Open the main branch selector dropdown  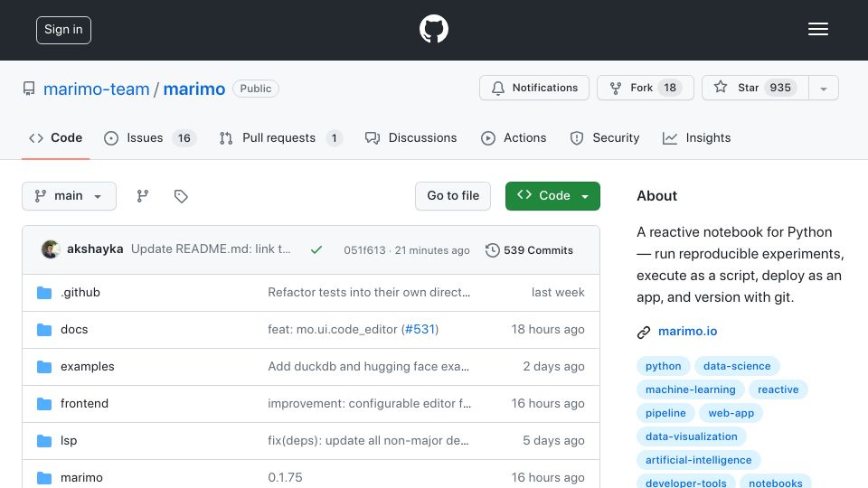[70, 196]
